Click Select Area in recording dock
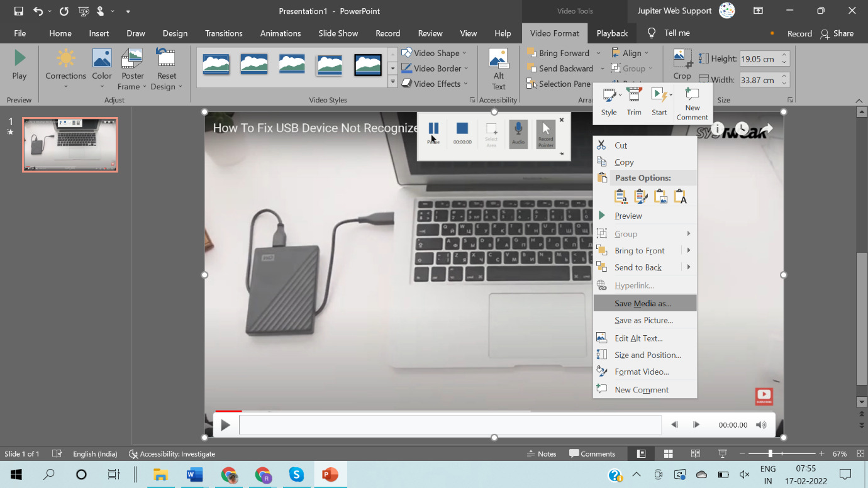 coord(491,134)
